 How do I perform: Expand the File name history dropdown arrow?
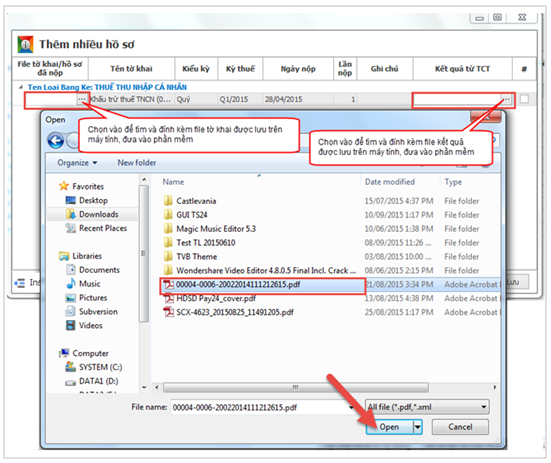[351, 407]
